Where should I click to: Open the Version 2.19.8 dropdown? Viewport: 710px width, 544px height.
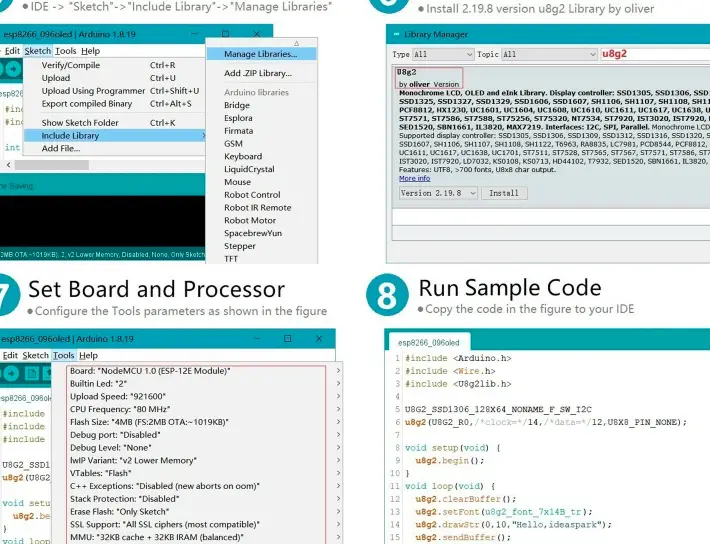point(438,193)
